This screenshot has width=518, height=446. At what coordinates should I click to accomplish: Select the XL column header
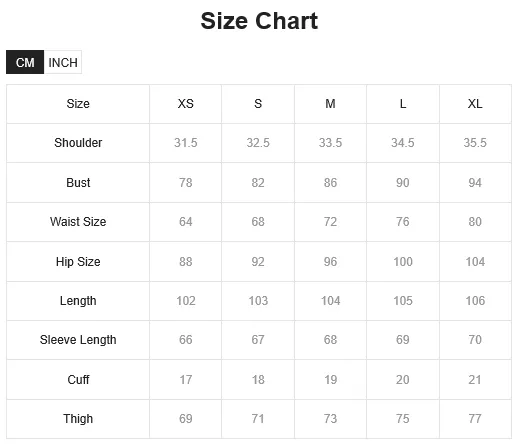tap(475, 104)
